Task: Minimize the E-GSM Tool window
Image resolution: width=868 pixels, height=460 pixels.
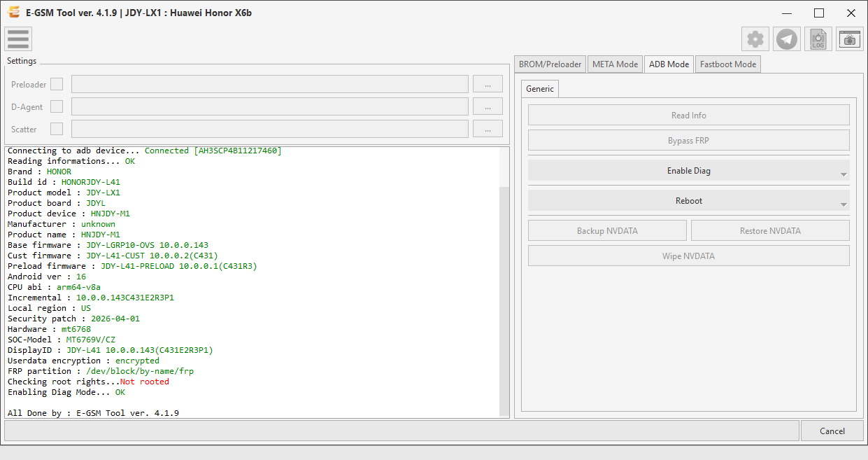Action: (x=787, y=13)
